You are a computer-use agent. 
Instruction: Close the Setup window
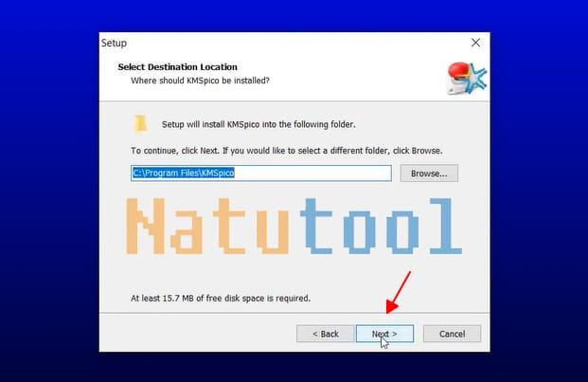pyautogui.click(x=475, y=43)
